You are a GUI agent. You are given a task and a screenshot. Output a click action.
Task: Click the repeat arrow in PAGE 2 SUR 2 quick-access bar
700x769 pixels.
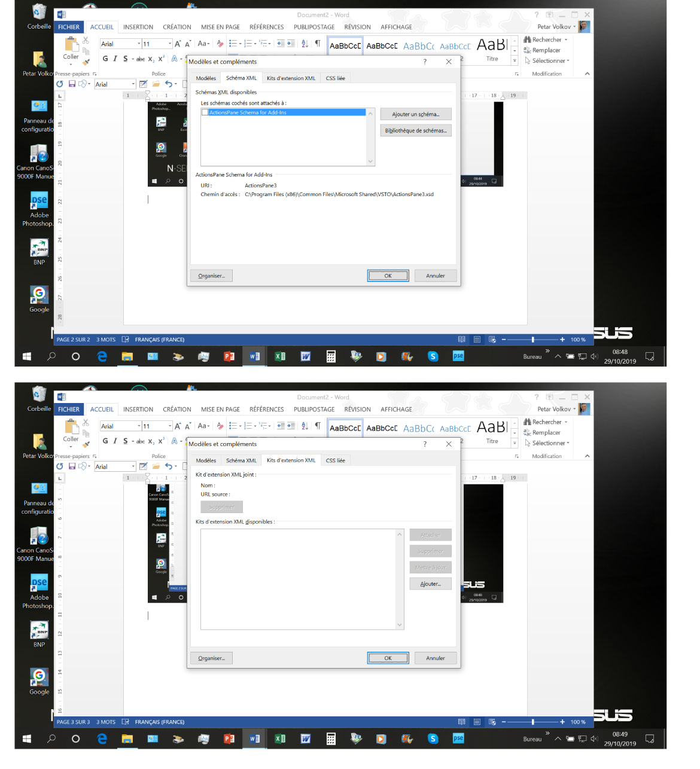click(x=60, y=84)
